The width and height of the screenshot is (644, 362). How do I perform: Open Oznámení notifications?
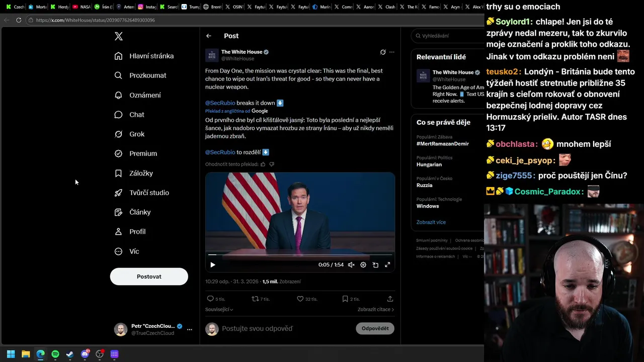pos(137,95)
